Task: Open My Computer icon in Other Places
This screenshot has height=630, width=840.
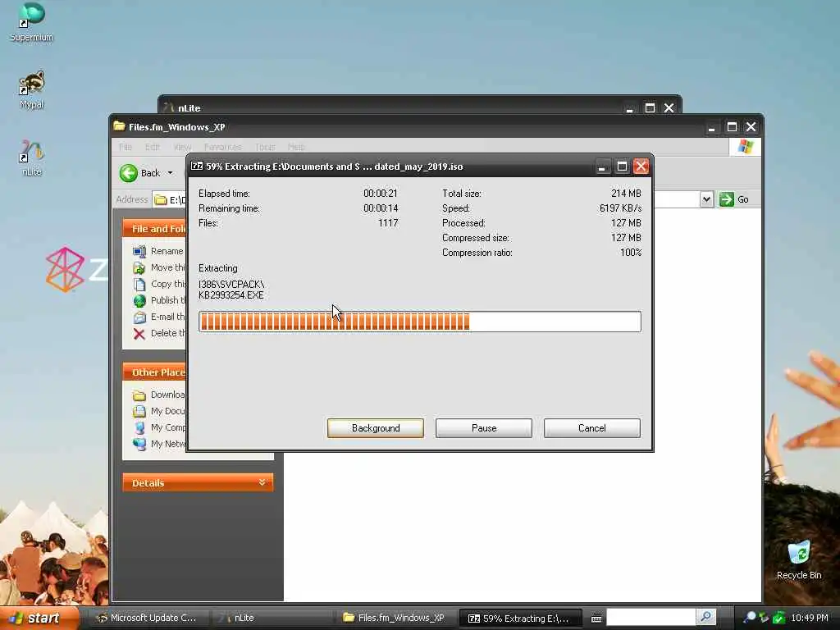Action: tap(139, 428)
